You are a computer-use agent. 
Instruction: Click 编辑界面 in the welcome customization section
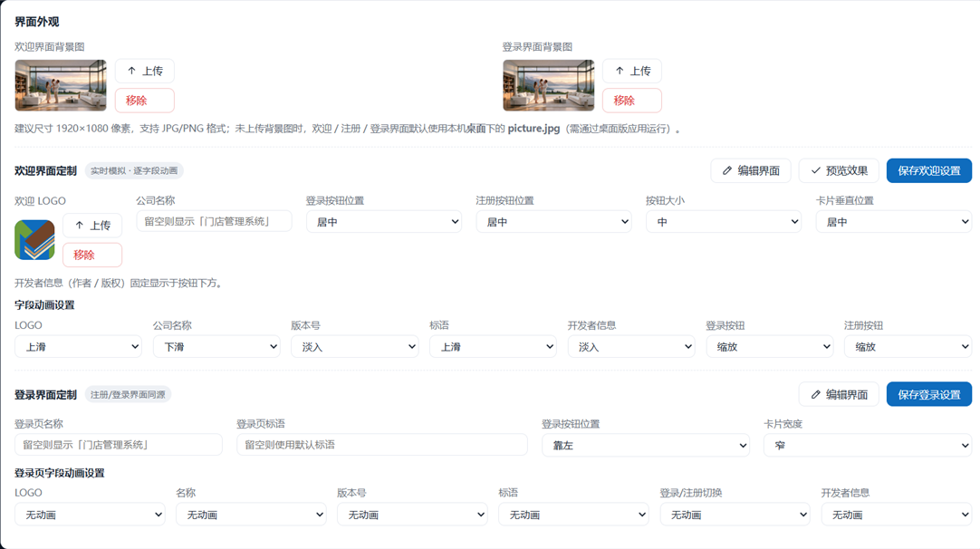[751, 170]
